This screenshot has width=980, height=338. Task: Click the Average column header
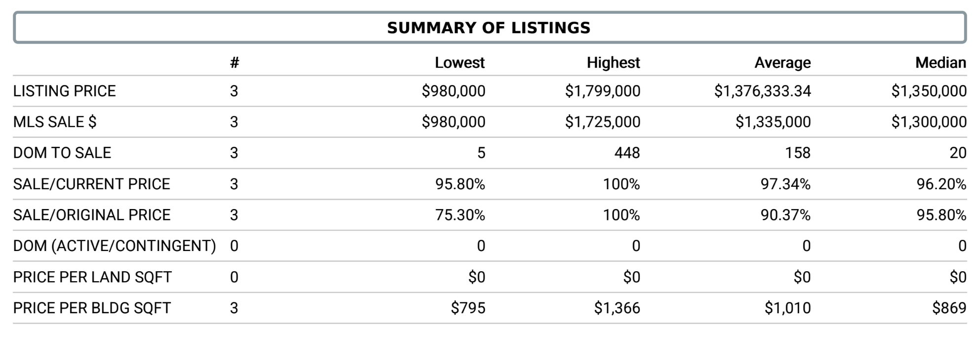pyautogui.click(x=782, y=63)
